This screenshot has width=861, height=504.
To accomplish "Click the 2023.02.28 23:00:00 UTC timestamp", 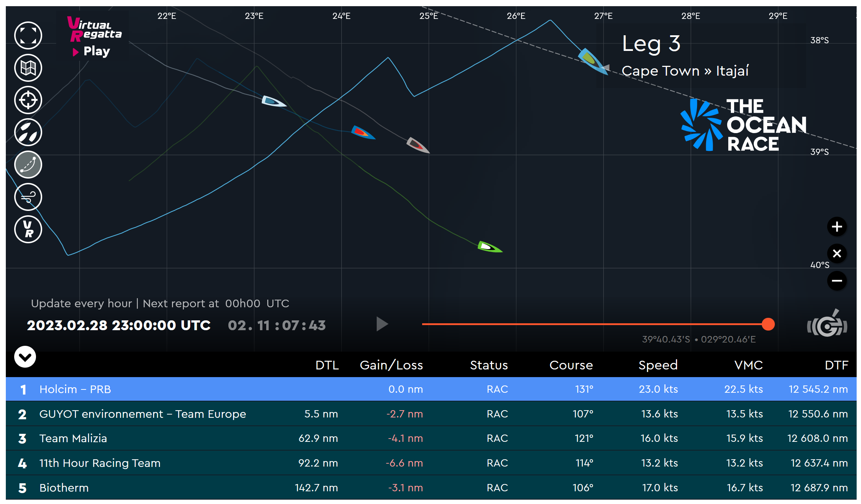I will (119, 325).
